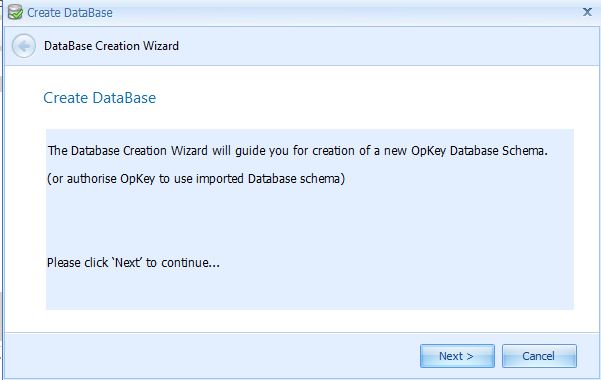
Task: Click the words 'OpKey Database Schema.'
Action: tap(479, 151)
